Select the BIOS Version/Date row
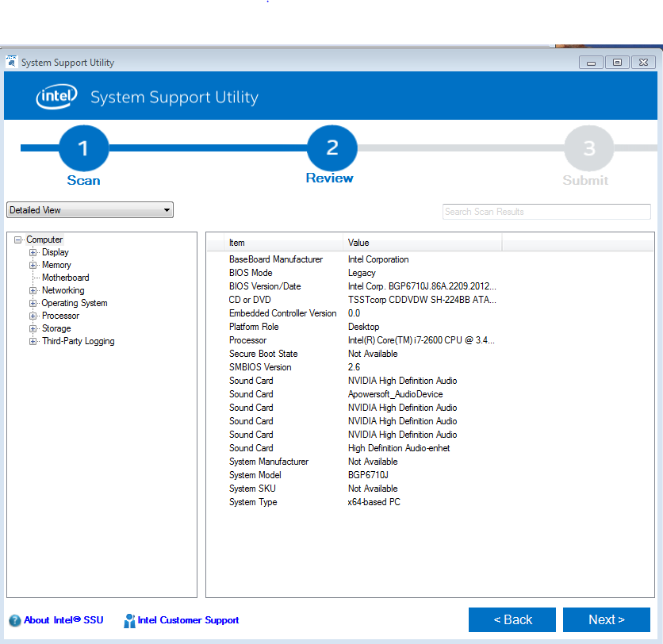Viewport: 663px width, 644px height. point(265,286)
